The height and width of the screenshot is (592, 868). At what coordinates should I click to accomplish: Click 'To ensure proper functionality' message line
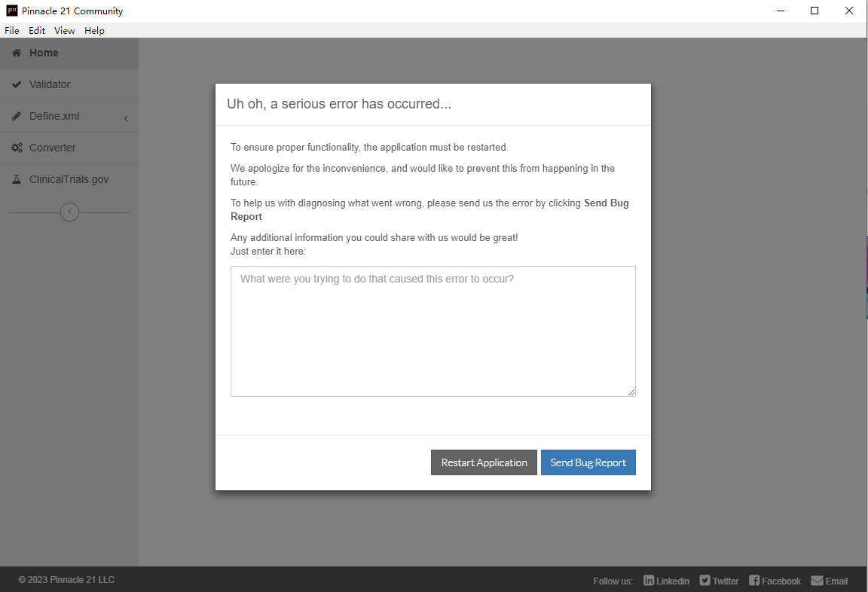tap(369, 147)
